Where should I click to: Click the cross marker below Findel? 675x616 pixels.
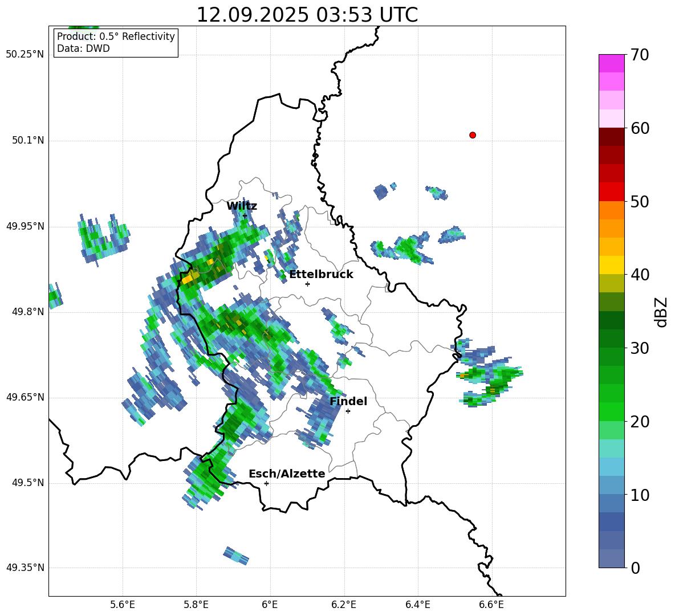click(x=348, y=411)
